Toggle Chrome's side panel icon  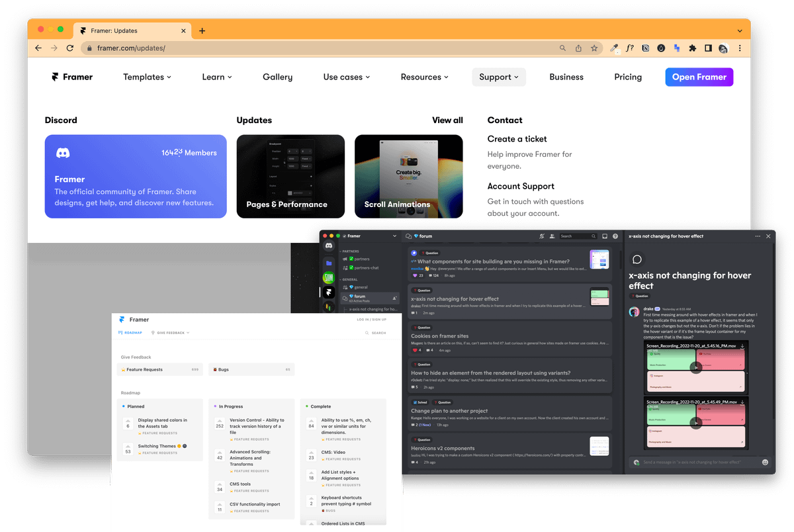click(708, 48)
